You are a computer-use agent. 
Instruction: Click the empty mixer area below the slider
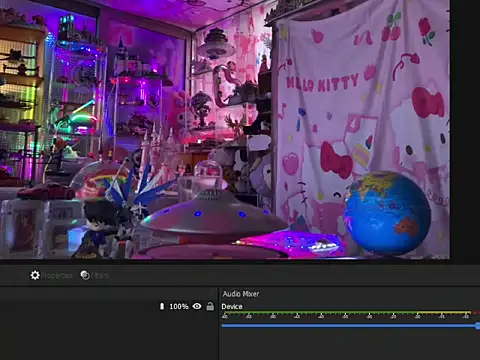pos(349,345)
